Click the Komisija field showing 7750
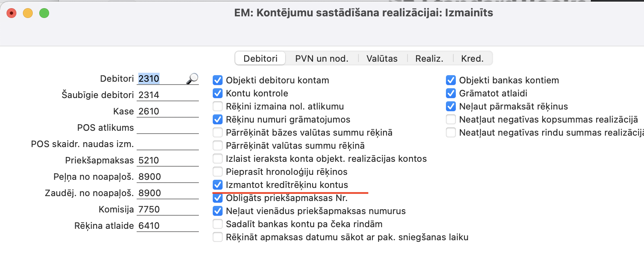The image size is (644, 277). click(168, 210)
